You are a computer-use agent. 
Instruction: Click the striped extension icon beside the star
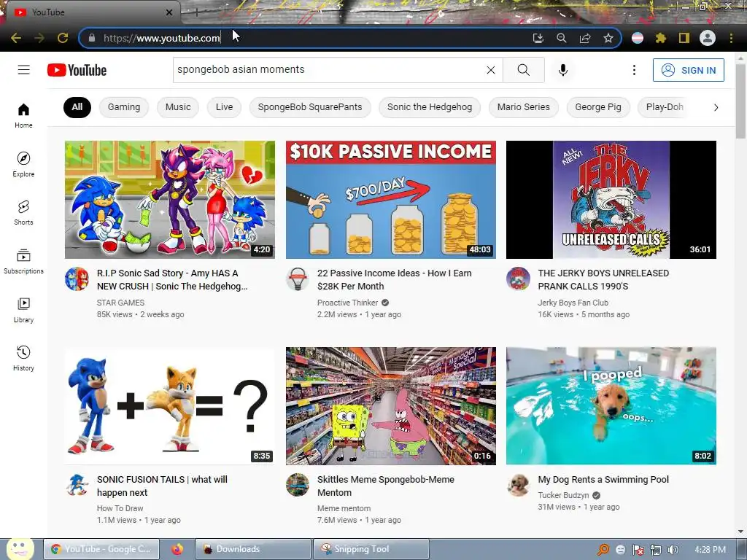click(x=637, y=38)
